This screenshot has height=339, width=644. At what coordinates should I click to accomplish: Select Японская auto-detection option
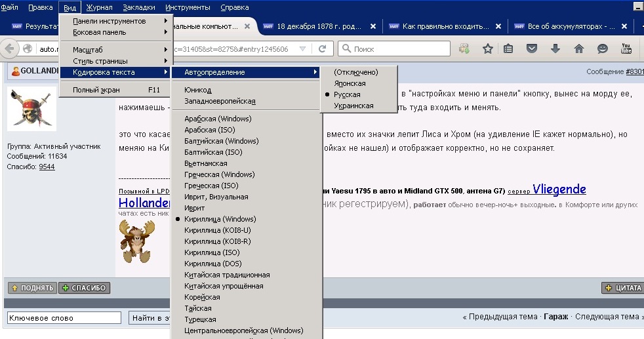point(350,83)
